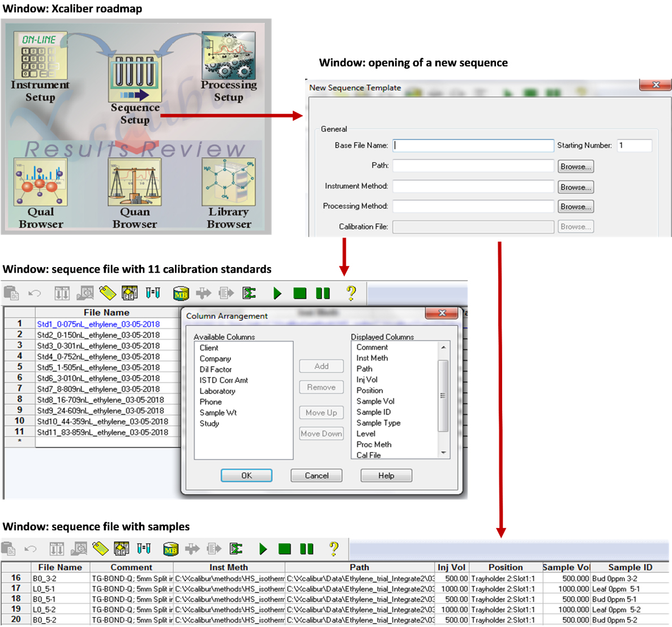Click the Displayed Columns scrollbar thumb
Image resolution: width=672 pixels, height=627 pixels.
[x=444, y=396]
